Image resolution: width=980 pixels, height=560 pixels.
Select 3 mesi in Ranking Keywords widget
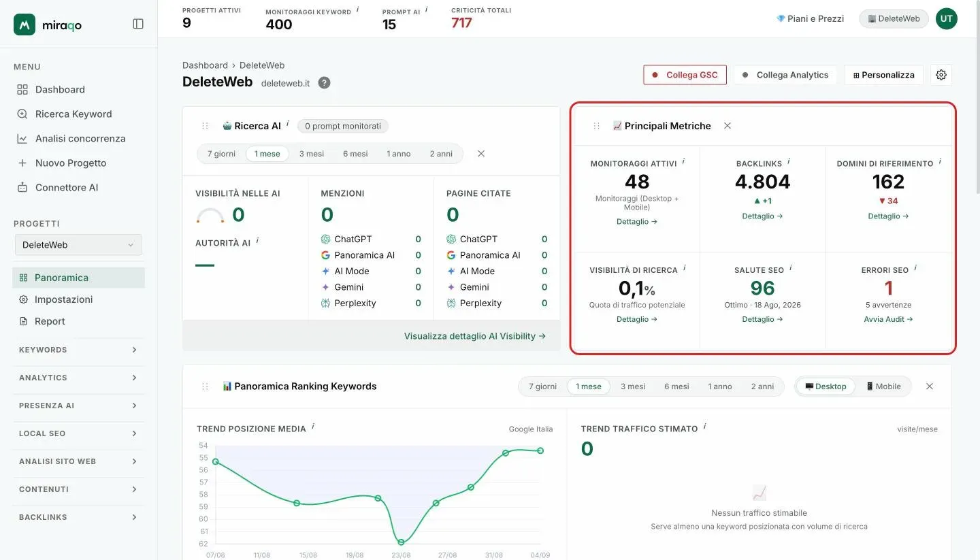click(633, 386)
